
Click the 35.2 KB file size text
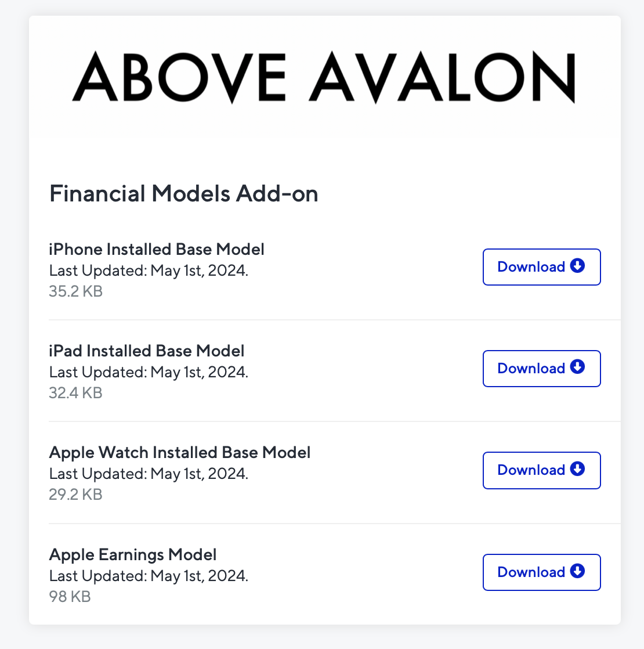coord(75,291)
